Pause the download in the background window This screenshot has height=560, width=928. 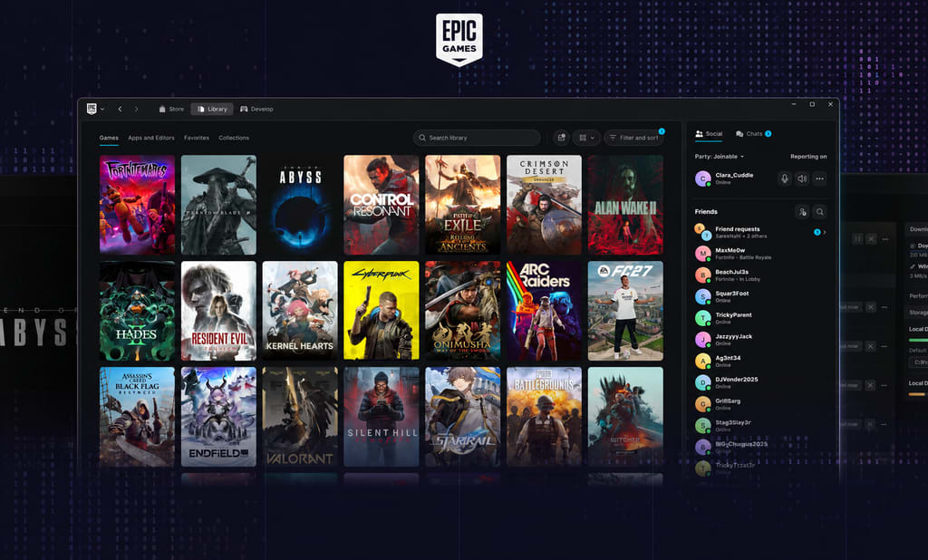coord(857,238)
